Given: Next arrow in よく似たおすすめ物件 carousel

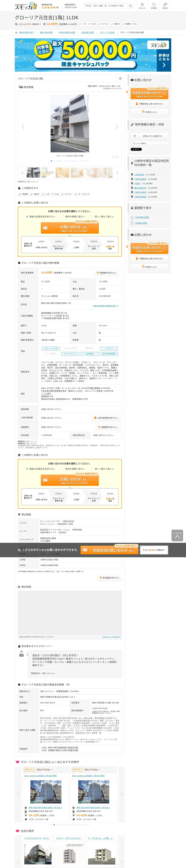Looking at the screenshot, I should tap(122, 794).
